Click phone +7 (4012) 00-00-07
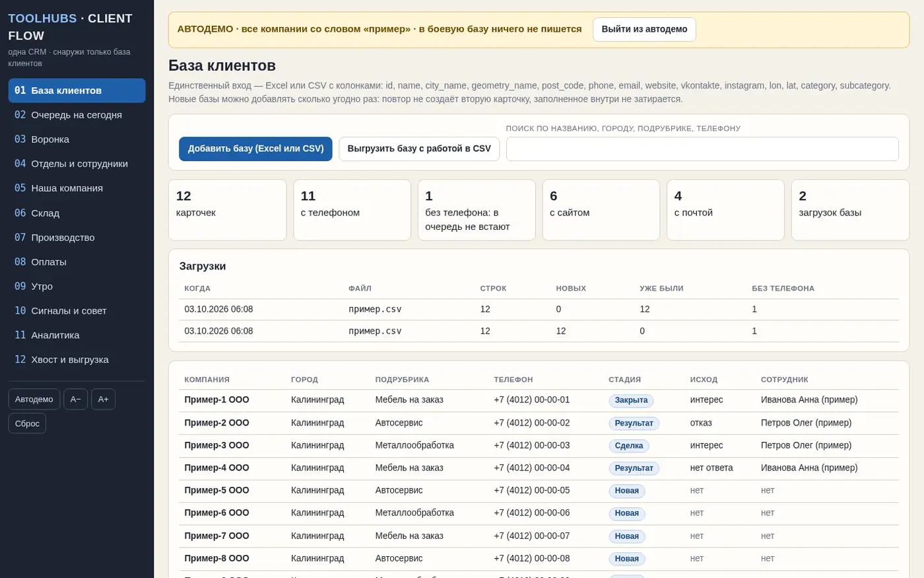 click(532, 536)
